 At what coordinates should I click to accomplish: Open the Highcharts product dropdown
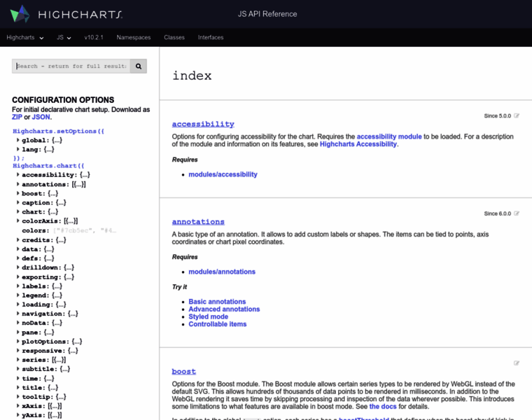(25, 37)
